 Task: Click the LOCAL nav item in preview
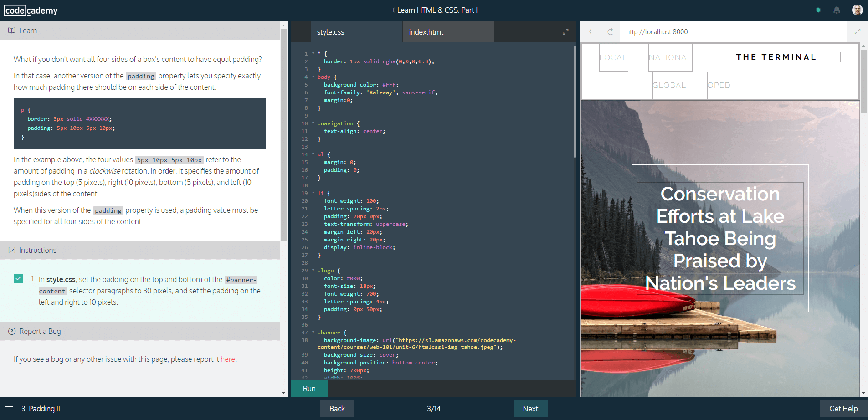pos(613,57)
